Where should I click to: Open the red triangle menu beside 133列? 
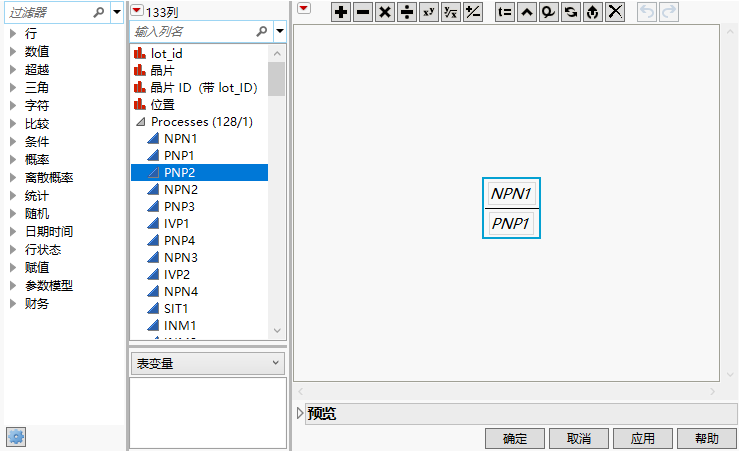pyautogui.click(x=137, y=11)
